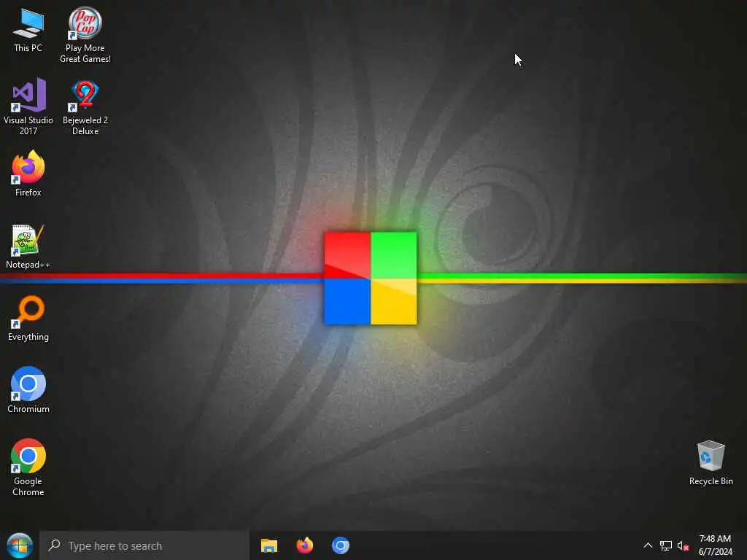Launch Chromium from the taskbar
This screenshot has width=747, height=560.
341,545
